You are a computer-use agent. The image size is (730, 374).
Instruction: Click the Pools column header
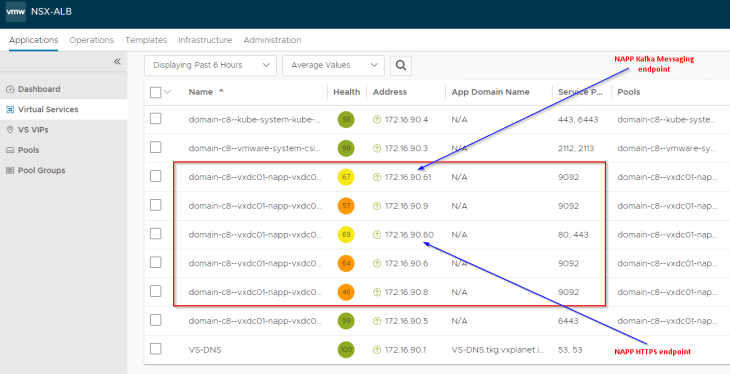point(629,92)
